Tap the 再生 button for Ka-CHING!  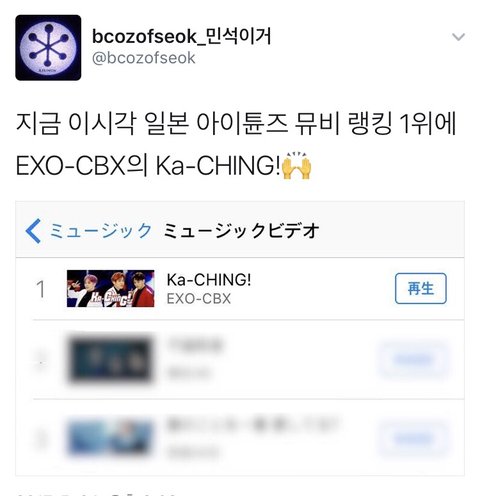(x=421, y=288)
